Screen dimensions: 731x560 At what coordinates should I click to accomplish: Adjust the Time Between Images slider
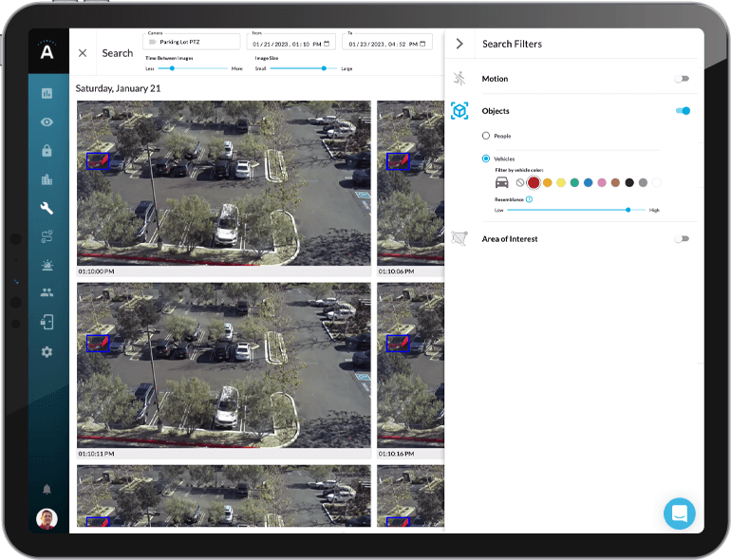pos(172,68)
